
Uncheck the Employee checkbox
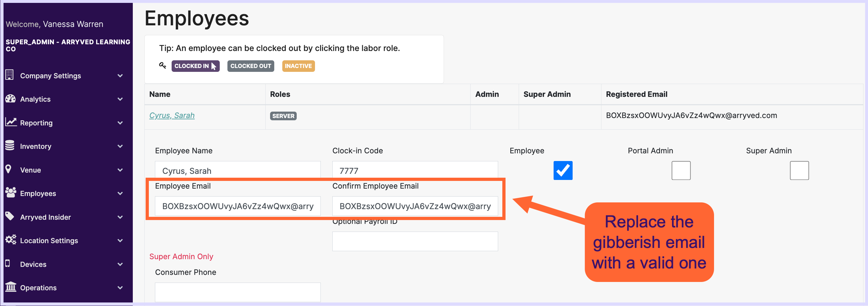pyautogui.click(x=563, y=171)
